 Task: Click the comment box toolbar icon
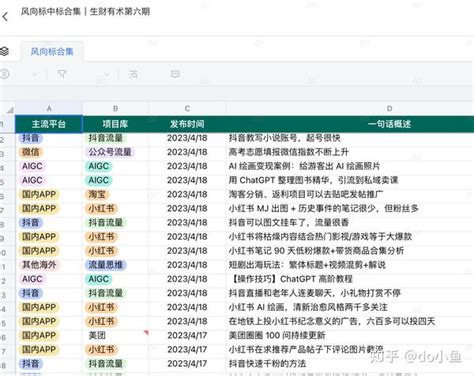pos(175,74)
